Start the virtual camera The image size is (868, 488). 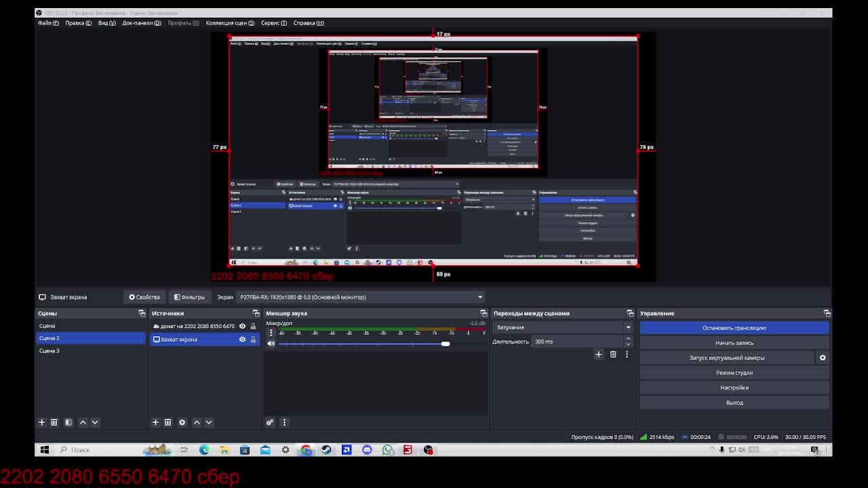pyautogui.click(x=727, y=358)
